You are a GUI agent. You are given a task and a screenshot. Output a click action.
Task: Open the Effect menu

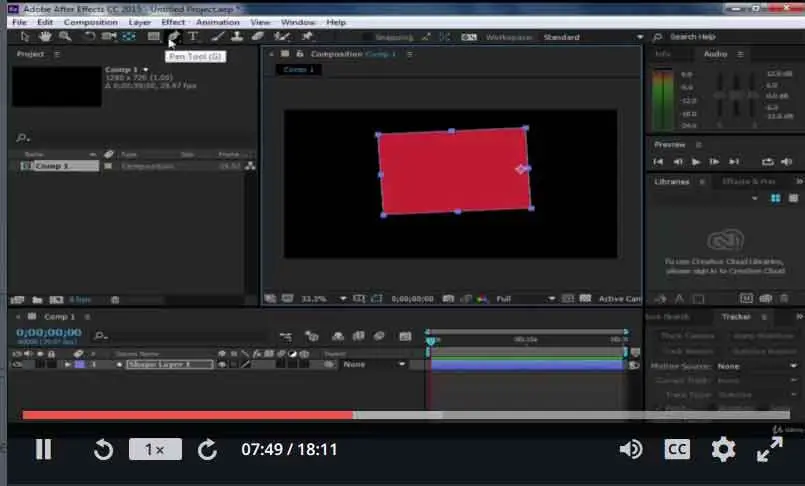coord(173,22)
